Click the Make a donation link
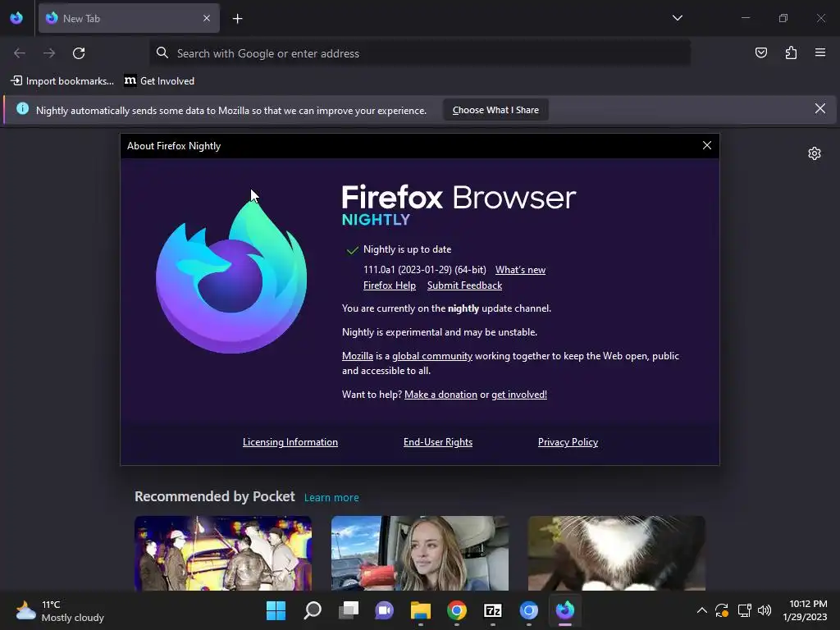This screenshot has height=630, width=840. pos(441,395)
